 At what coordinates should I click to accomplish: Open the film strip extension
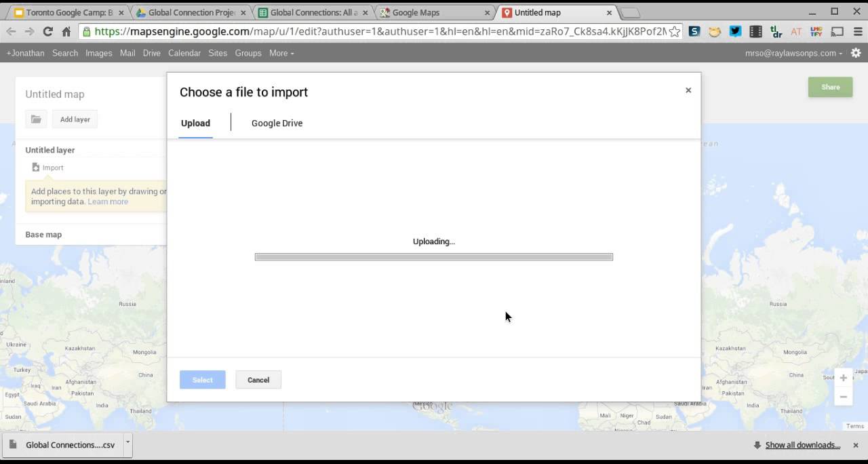[755, 31]
